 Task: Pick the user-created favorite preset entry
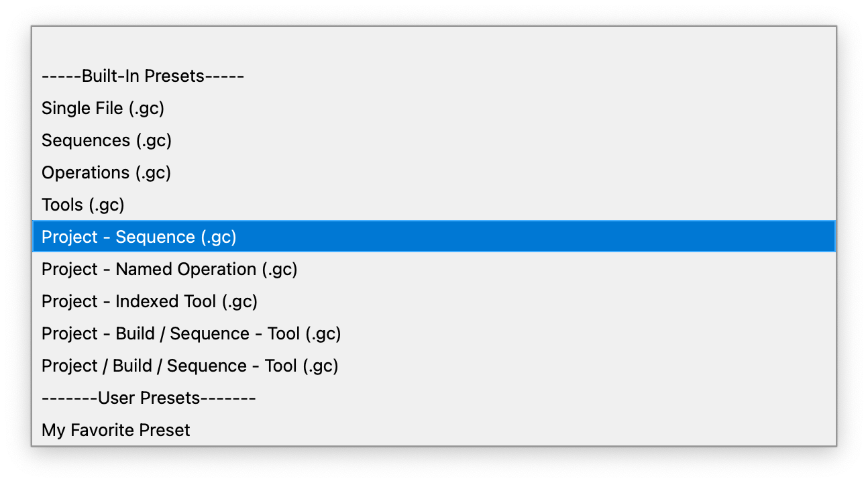(x=116, y=430)
